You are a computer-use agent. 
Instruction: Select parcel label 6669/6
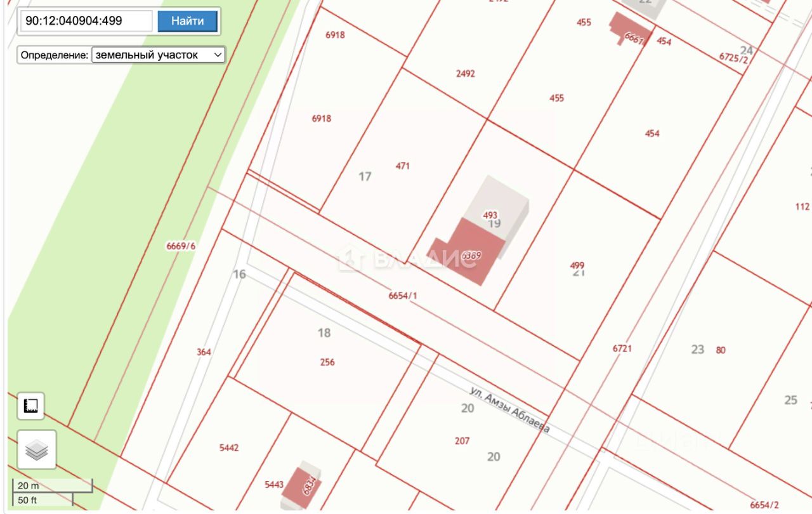click(181, 246)
